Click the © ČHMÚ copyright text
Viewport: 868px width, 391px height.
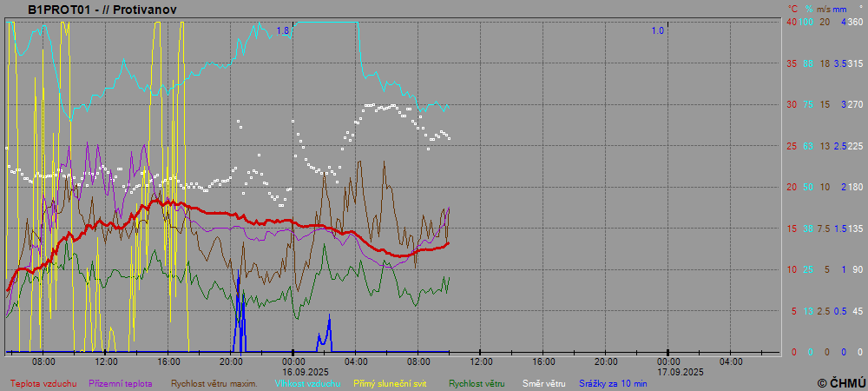click(841, 382)
